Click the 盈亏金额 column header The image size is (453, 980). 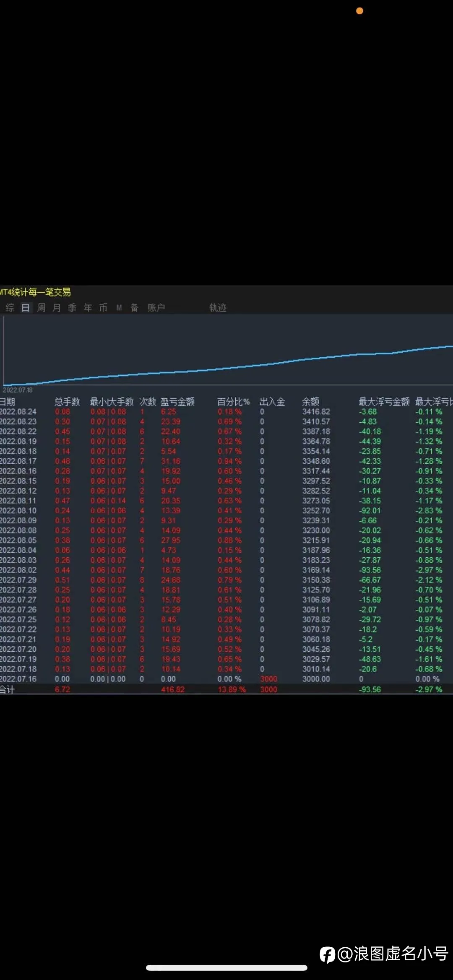pyautogui.click(x=177, y=402)
